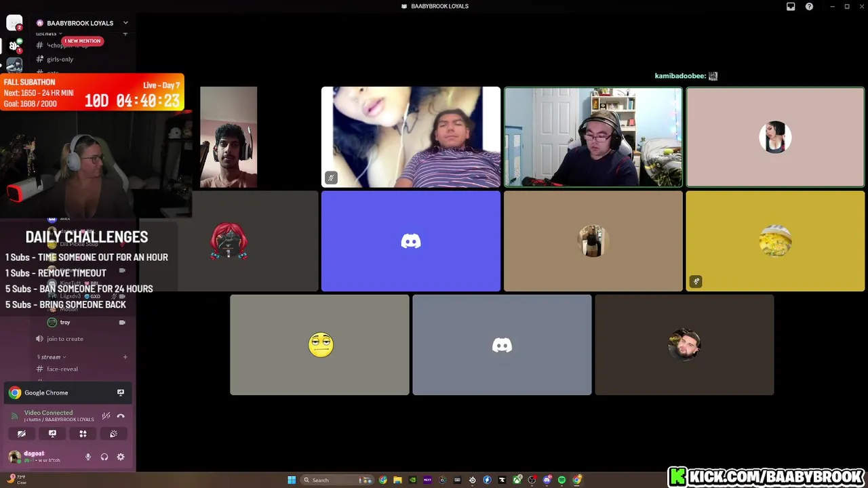
Task: Open the help question mark icon
Action: 809,6
